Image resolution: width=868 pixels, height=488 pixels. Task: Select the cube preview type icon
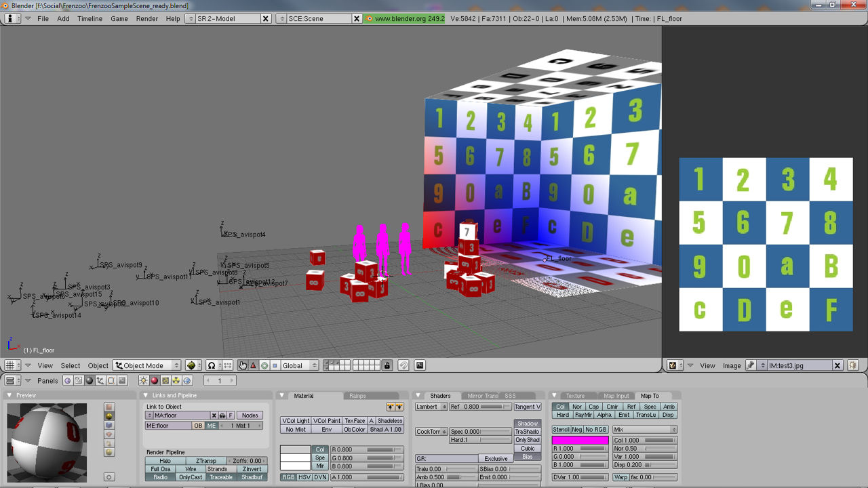coord(109,425)
